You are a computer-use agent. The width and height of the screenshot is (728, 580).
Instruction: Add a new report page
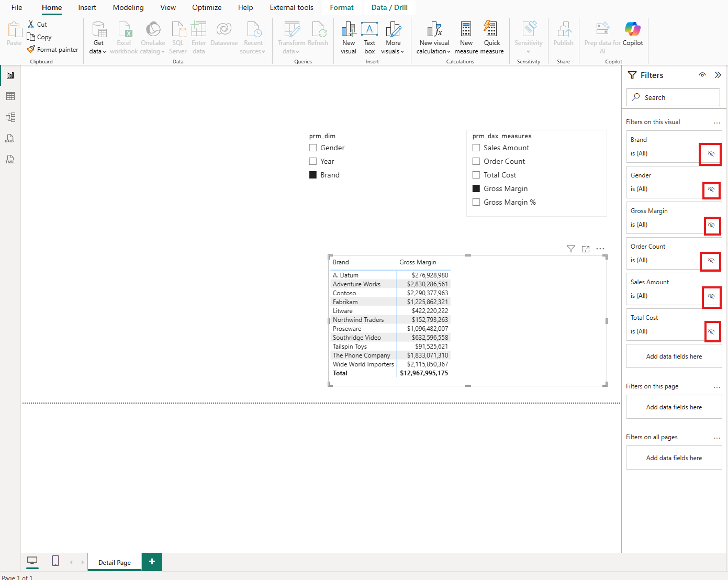point(152,562)
